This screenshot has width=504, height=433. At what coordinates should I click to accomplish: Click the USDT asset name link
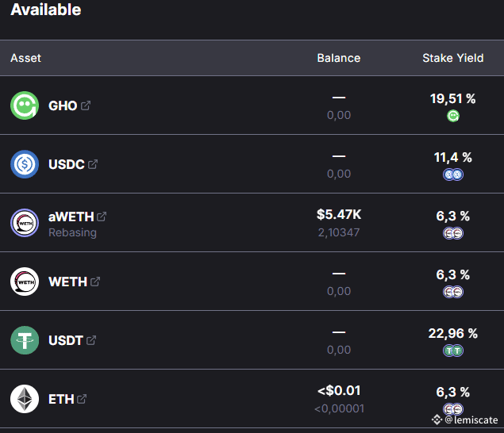pyautogui.click(x=66, y=340)
